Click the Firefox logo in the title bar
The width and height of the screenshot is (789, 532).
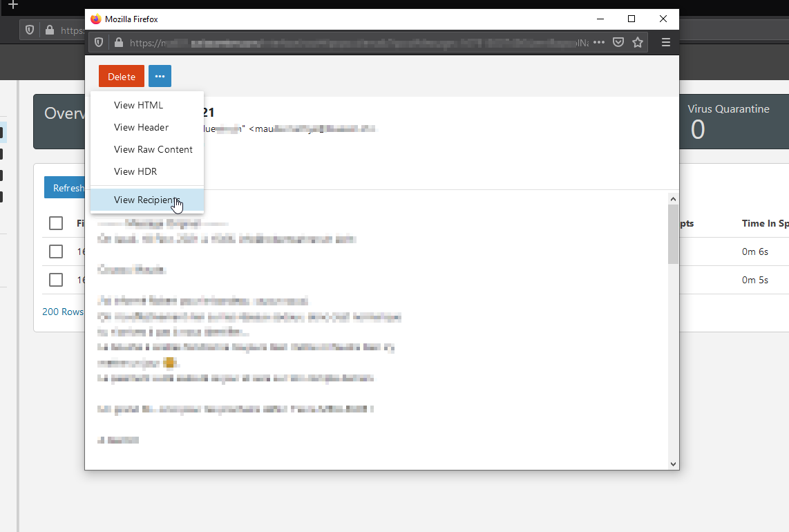[96, 19]
